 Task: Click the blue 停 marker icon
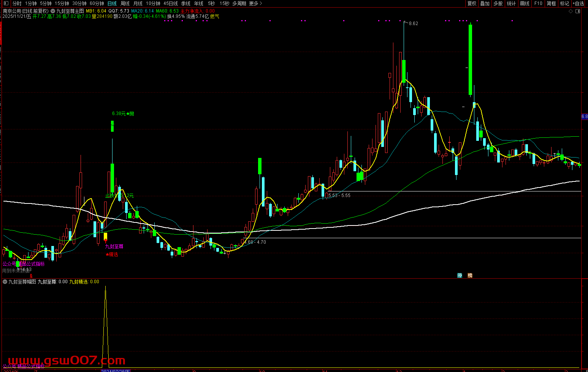click(x=460, y=276)
